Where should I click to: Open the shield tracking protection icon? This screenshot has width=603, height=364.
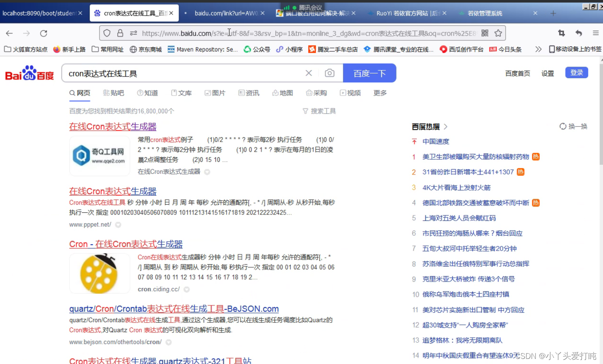point(107,33)
